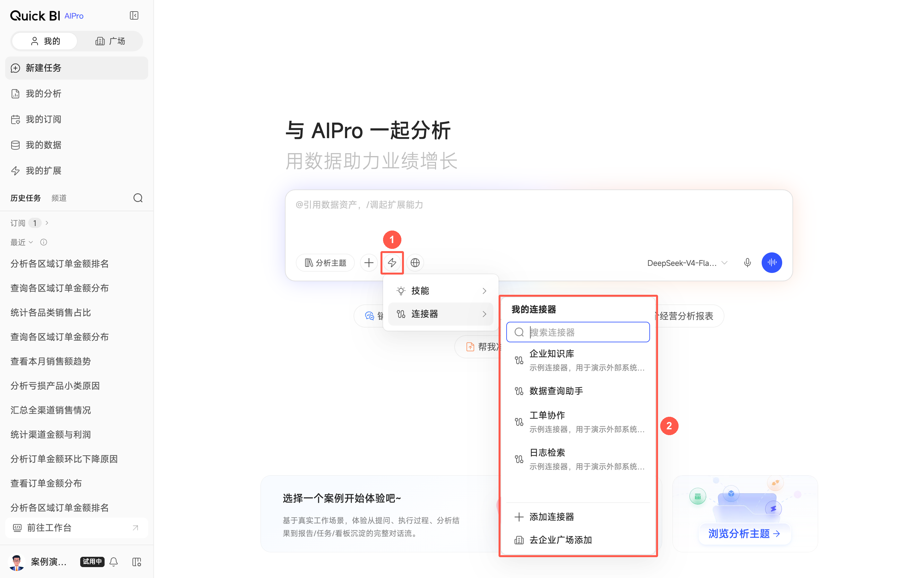924x578 pixels.
Task: Collapse the sidebar with the panel icon
Action: (x=134, y=16)
